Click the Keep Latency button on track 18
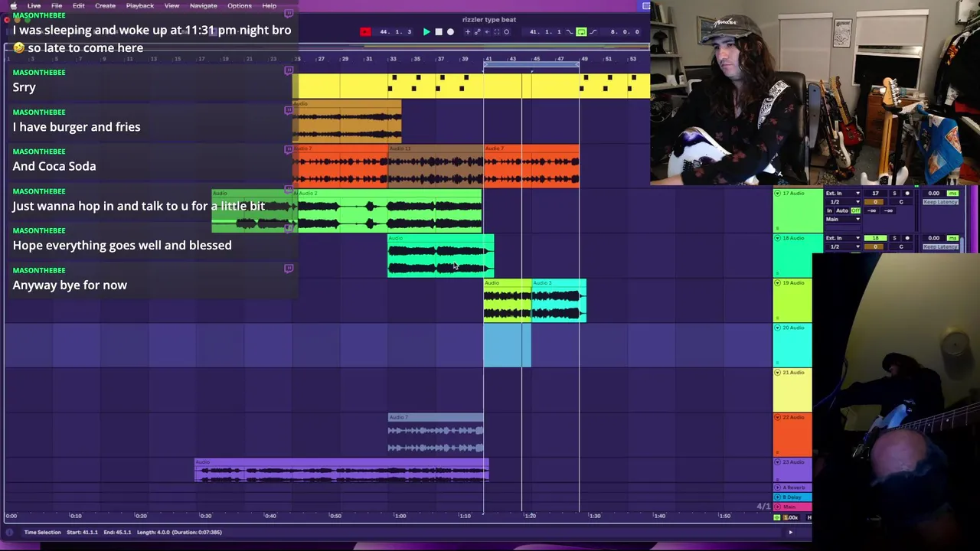Image resolution: width=980 pixels, height=551 pixels. [x=941, y=246]
